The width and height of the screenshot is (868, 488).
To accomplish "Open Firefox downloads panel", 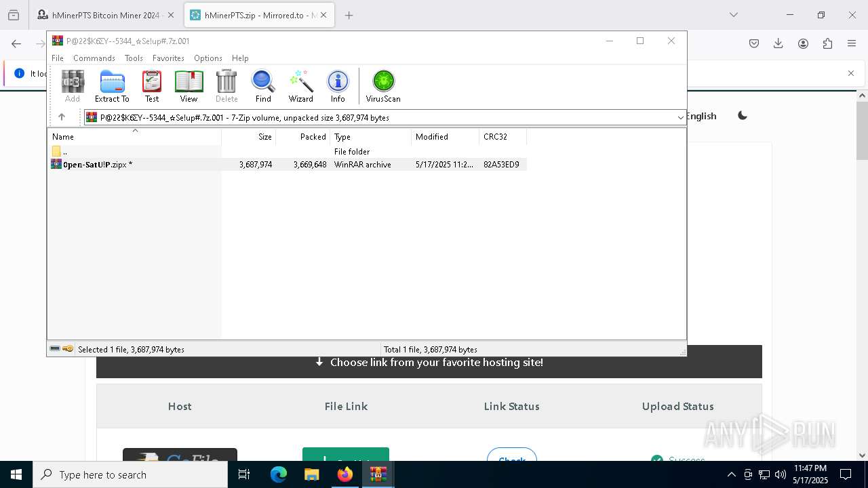I will (778, 43).
